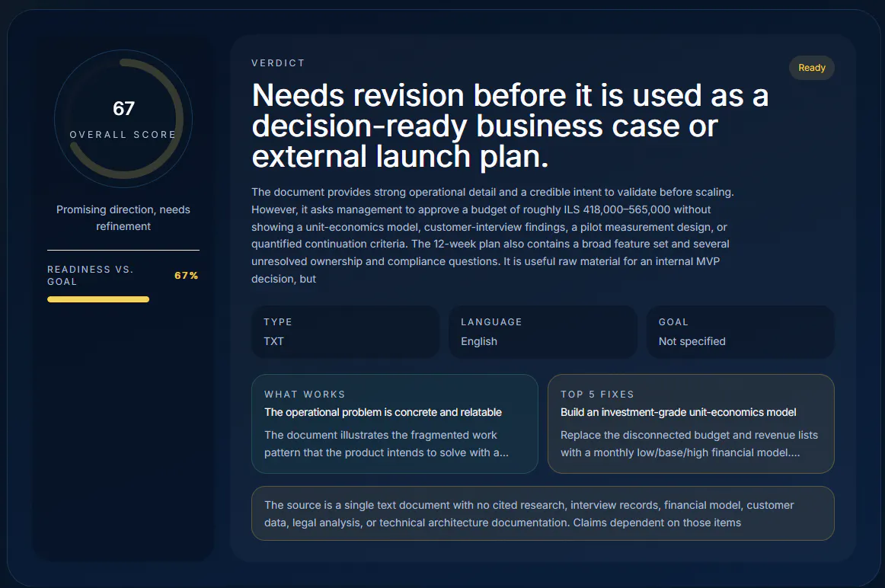The height and width of the screenshot is (588, 885).
Task: Open the Top 5 Fixes card
Action: 691,423
